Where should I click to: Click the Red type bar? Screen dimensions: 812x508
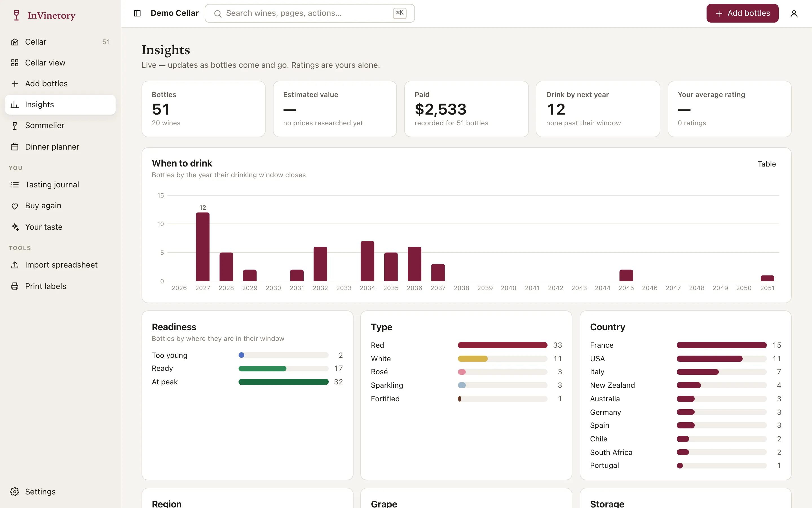(503, 345)
